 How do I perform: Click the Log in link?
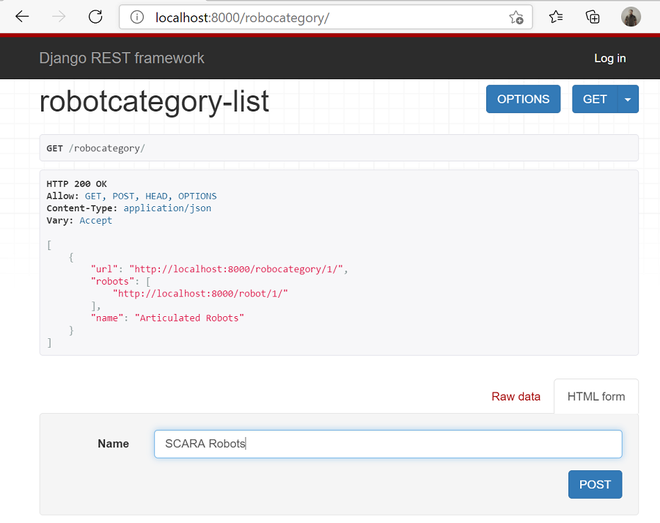610,58
